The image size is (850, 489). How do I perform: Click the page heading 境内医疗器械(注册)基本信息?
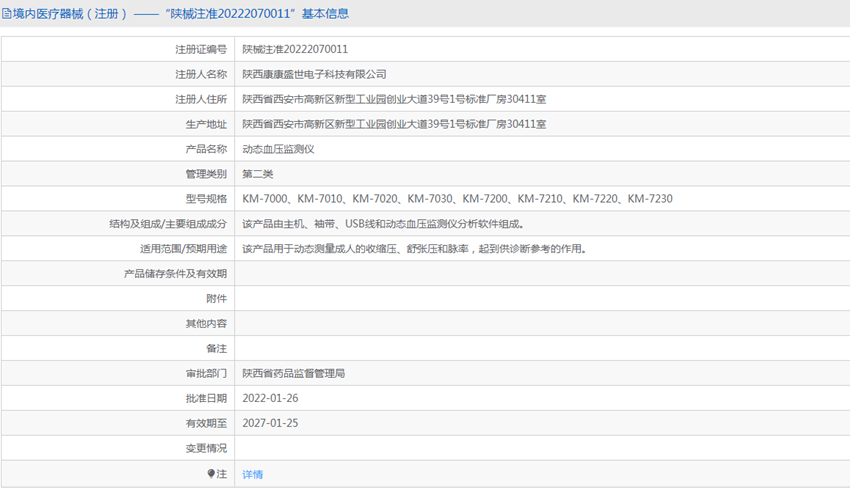181,14
